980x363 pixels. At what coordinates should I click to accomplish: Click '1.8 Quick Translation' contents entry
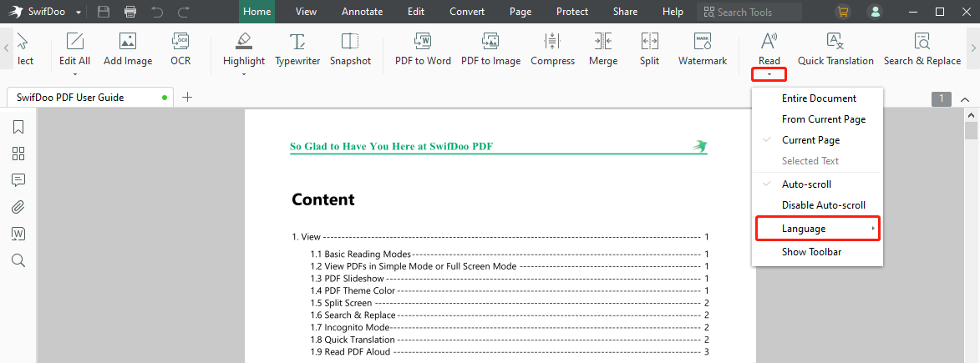pos(510,340)
